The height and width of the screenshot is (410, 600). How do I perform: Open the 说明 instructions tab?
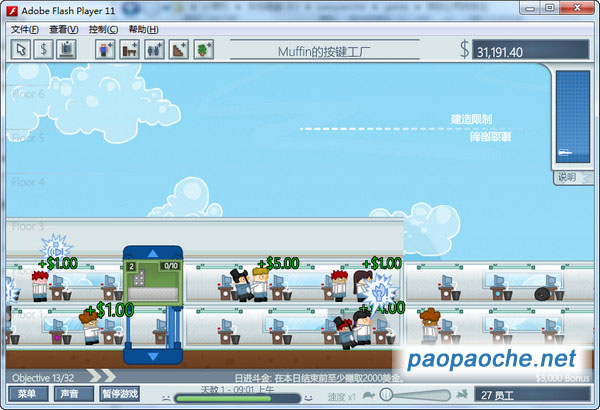point(572,177)
